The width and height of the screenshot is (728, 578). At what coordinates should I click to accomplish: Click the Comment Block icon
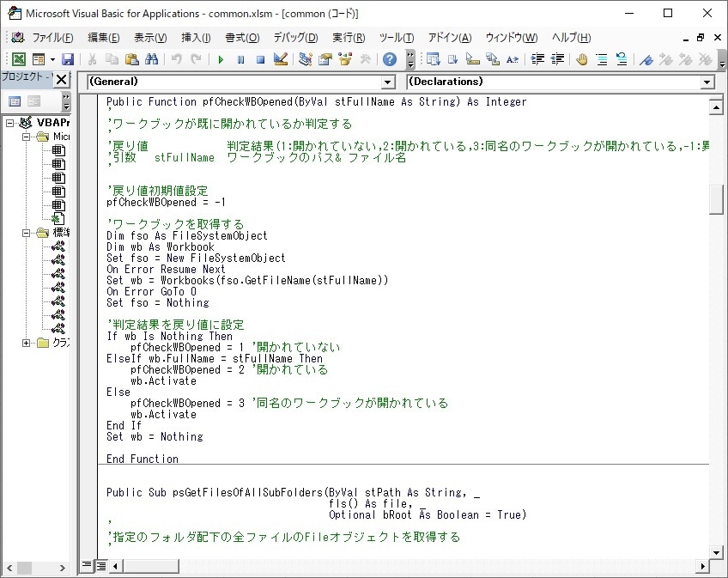[x=602, y=59]
